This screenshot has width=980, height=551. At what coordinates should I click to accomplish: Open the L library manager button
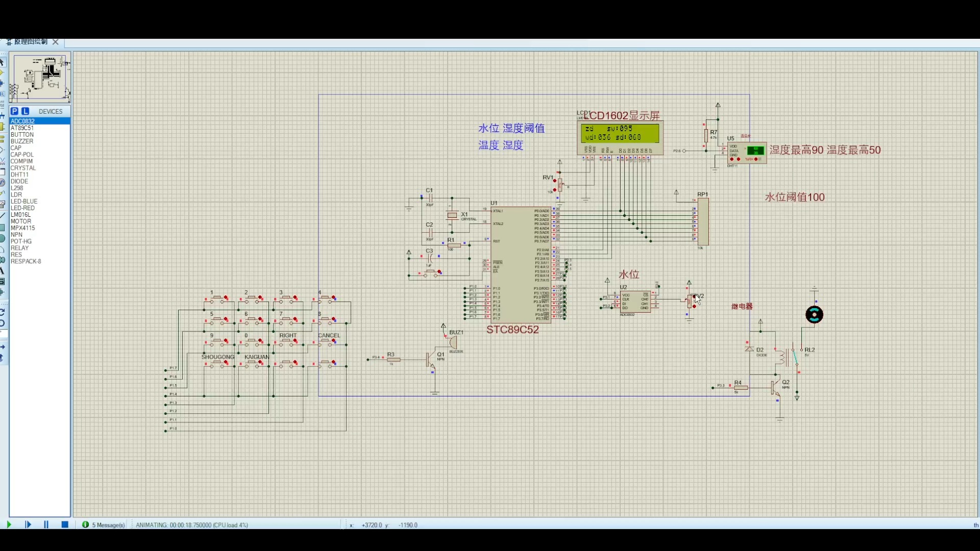pos(25,111)
